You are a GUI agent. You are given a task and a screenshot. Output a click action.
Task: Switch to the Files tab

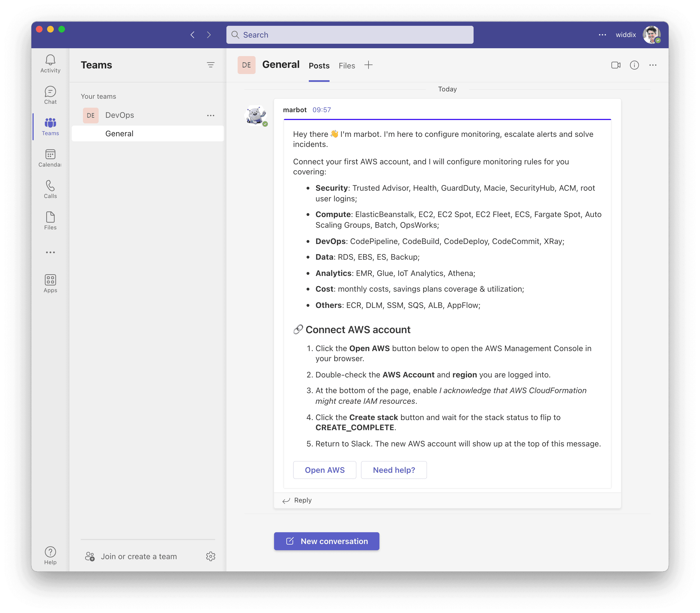(x=347, y=66)
